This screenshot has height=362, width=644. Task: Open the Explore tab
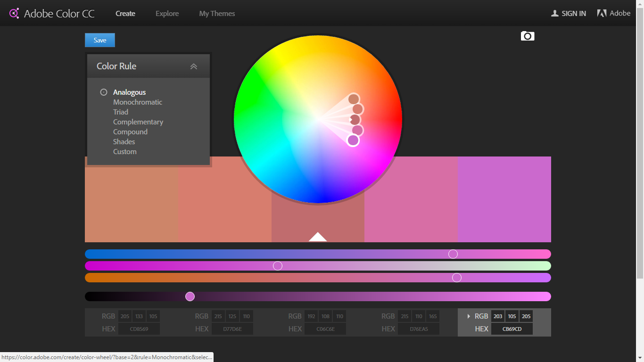point(167,13)
